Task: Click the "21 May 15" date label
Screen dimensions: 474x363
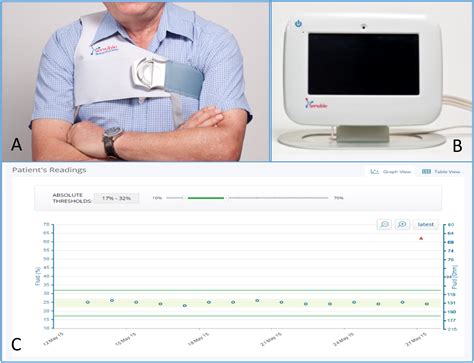Action: pyautogui.click(x=272, y=340)
